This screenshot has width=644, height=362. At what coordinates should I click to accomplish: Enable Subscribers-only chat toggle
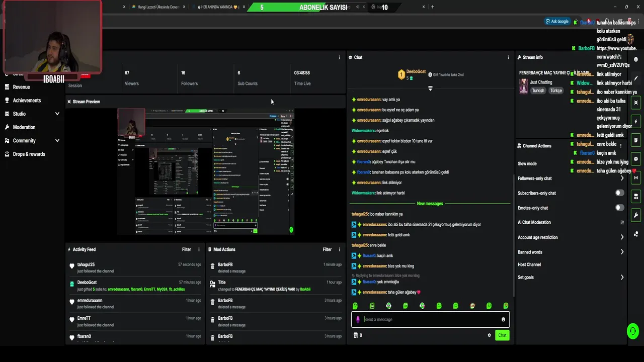pos(620,193)
